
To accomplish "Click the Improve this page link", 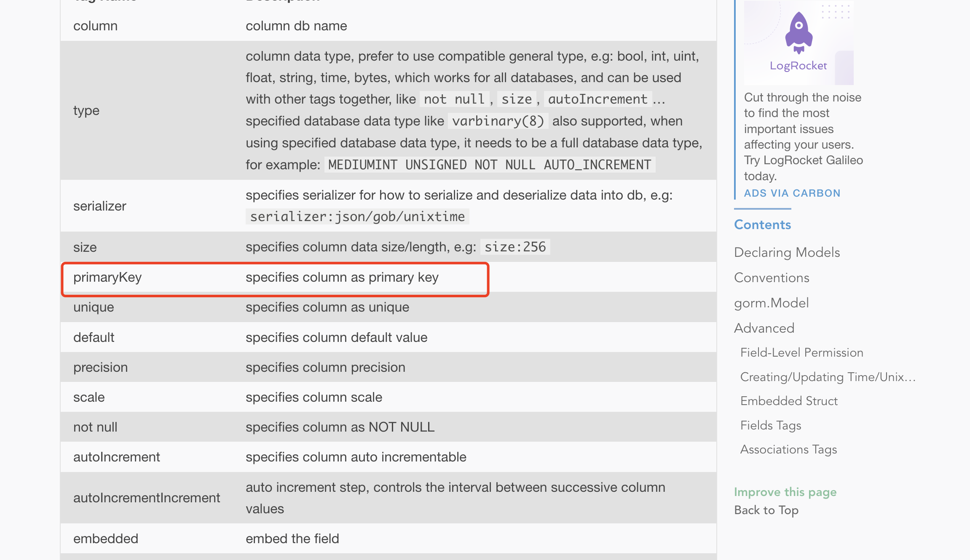I will (785, 491).
